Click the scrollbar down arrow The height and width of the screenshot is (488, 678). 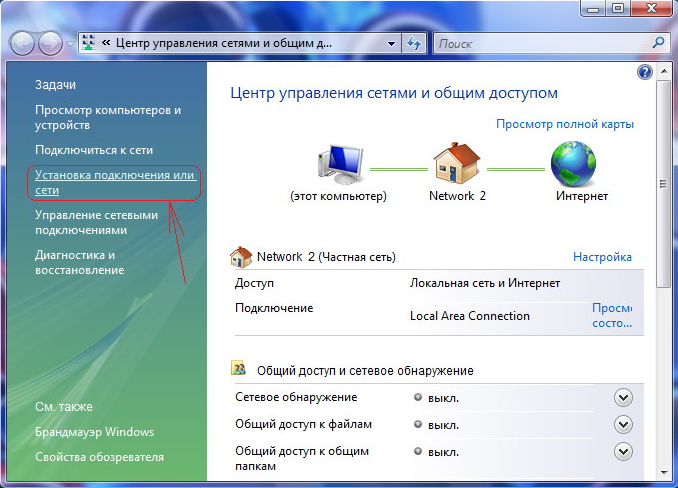[x=663, y=473]
